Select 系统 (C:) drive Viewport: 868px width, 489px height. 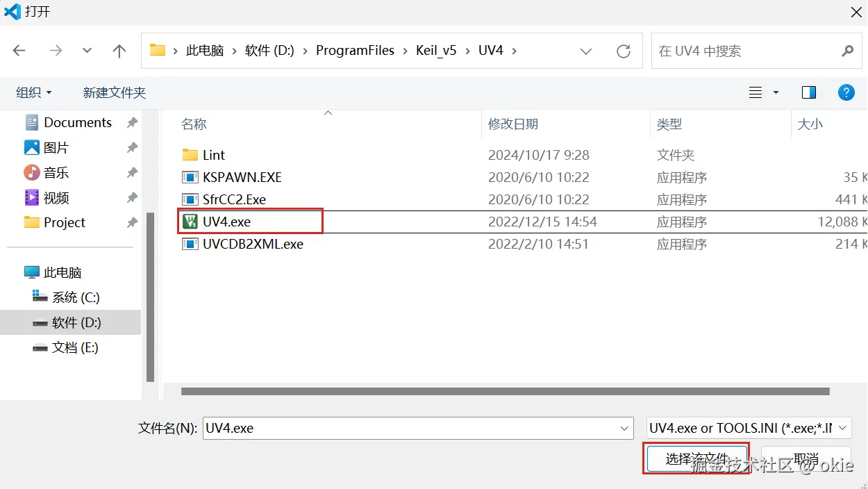pyautogui.click(x=66, y=297)
